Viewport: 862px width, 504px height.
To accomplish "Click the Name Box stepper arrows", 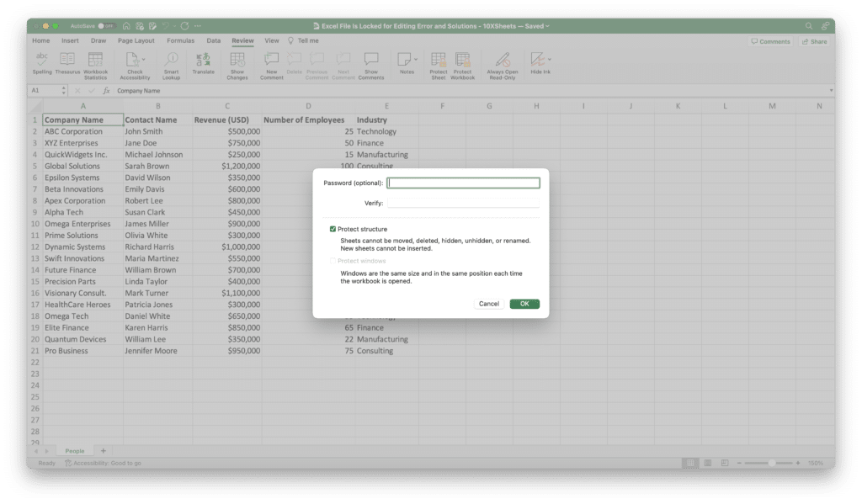I will 64,91.
